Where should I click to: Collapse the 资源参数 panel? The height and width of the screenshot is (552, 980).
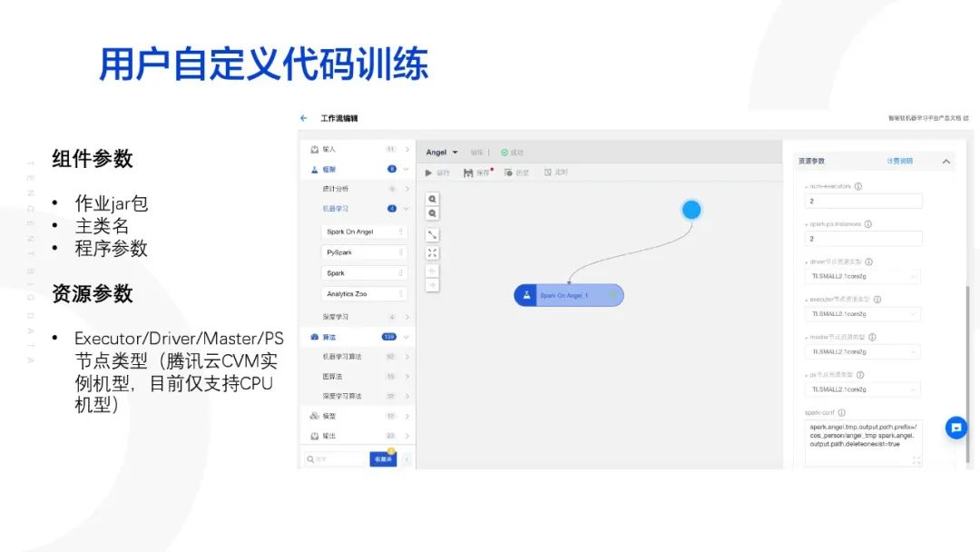[946, 162]
